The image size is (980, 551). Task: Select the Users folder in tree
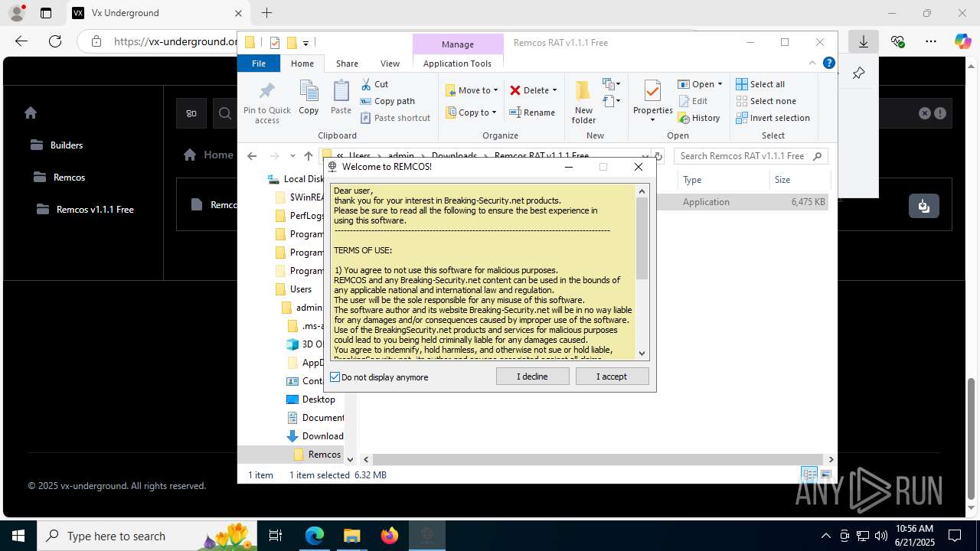pyautogui.click(x=301, y=289)
